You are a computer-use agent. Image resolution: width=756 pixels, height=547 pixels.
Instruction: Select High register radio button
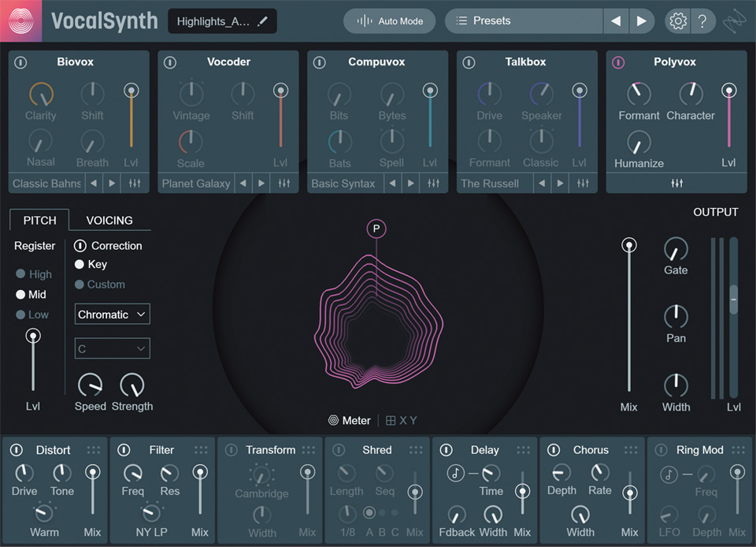tap(20, 273)
